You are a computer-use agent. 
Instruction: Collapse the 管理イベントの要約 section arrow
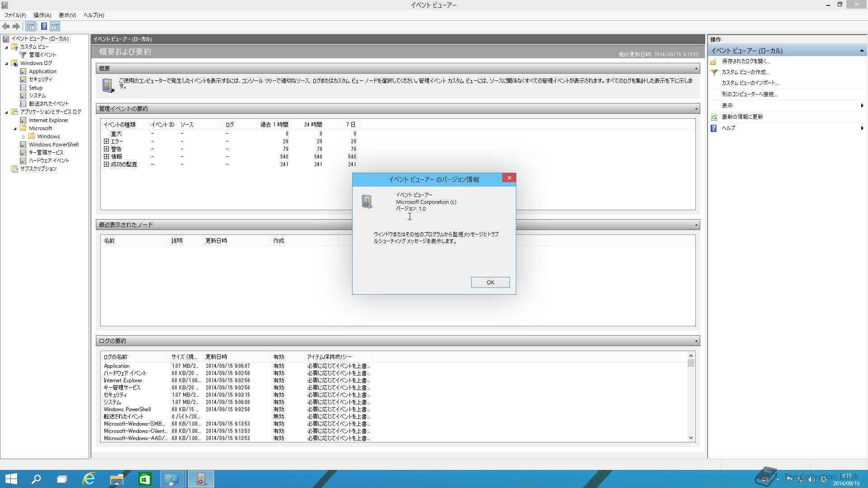696,109
